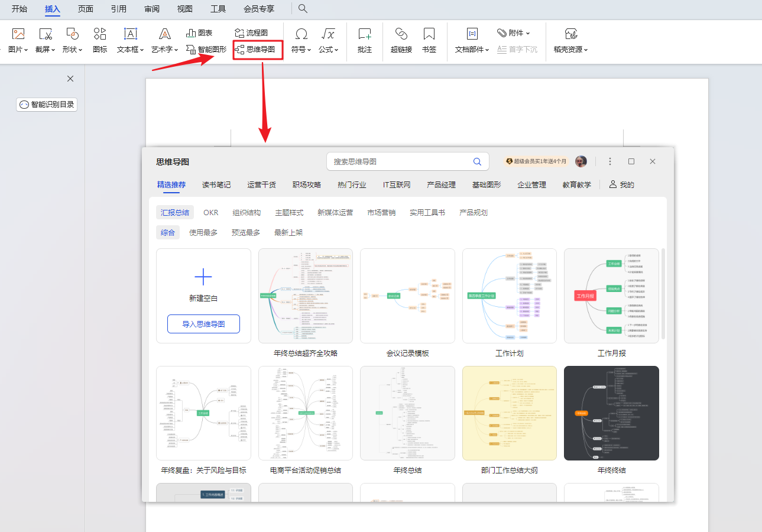Click the template list vertical scrollbar
762x532 pixels.
tap(663, 294)
